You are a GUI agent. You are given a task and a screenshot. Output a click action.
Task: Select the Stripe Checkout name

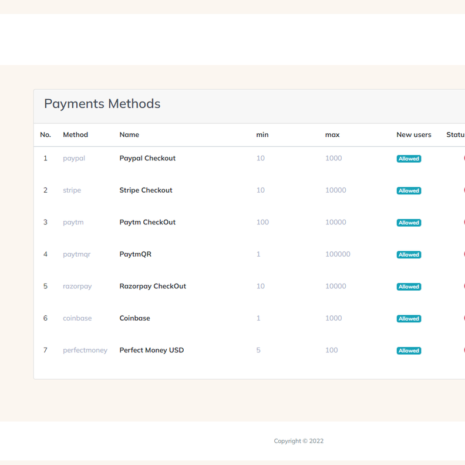click(x=146, y=190)
